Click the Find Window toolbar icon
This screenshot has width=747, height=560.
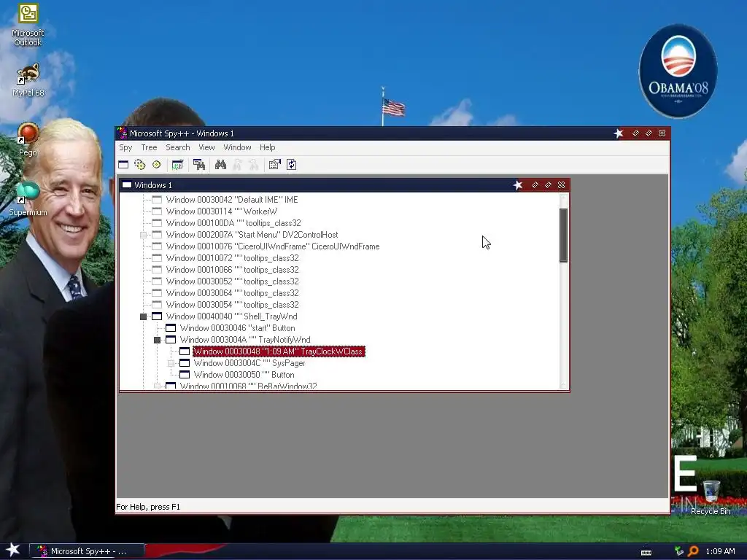198,165
